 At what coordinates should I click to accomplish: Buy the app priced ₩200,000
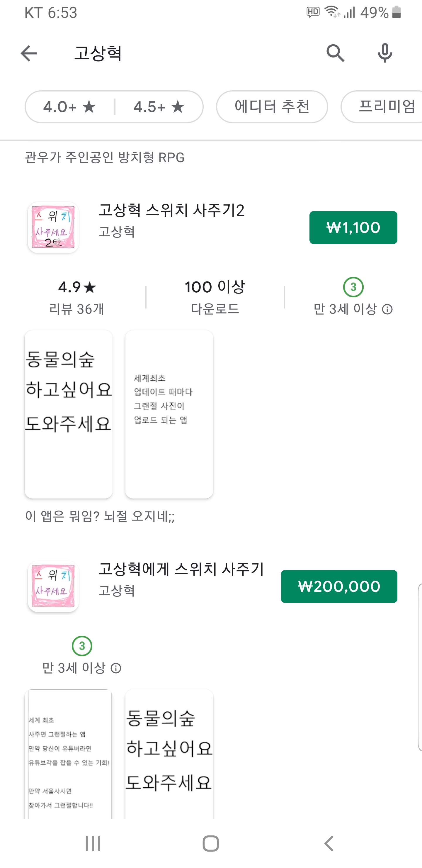(x=339, y=586)
